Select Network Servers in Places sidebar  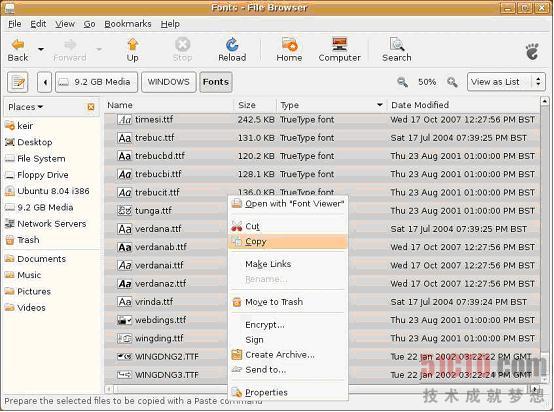pos(52,224)
